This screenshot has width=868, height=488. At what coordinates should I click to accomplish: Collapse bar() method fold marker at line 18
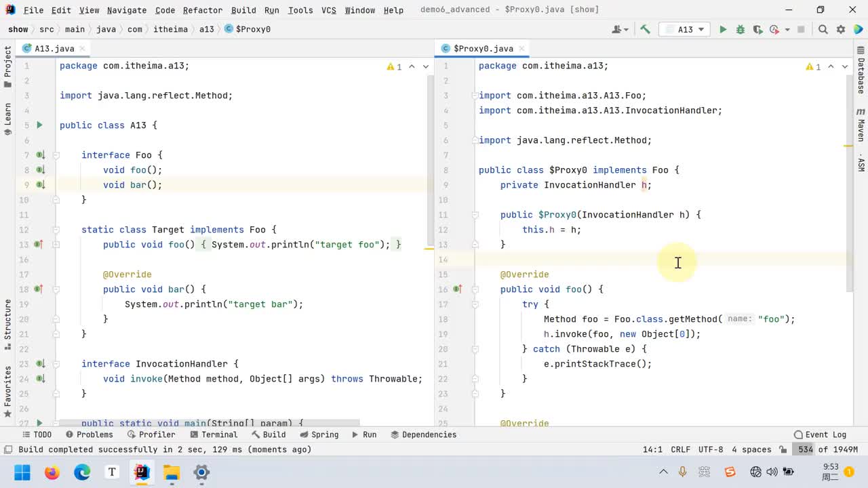pyautogui.click(x=56, y=289)
